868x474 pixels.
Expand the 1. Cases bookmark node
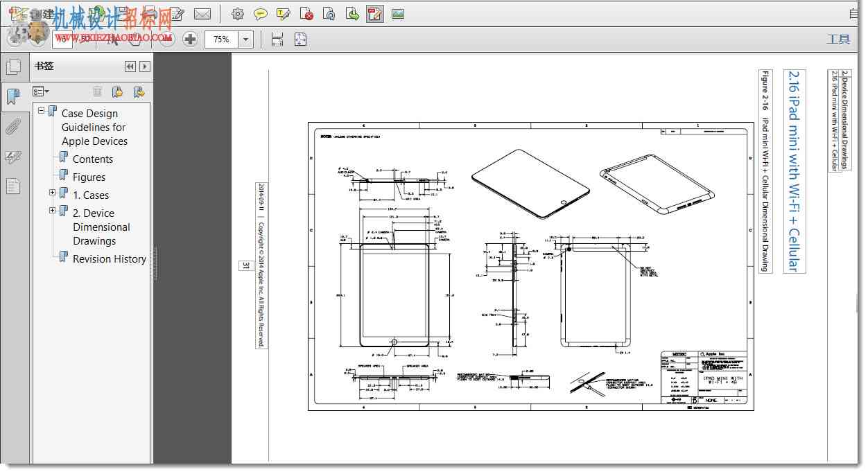53,193
